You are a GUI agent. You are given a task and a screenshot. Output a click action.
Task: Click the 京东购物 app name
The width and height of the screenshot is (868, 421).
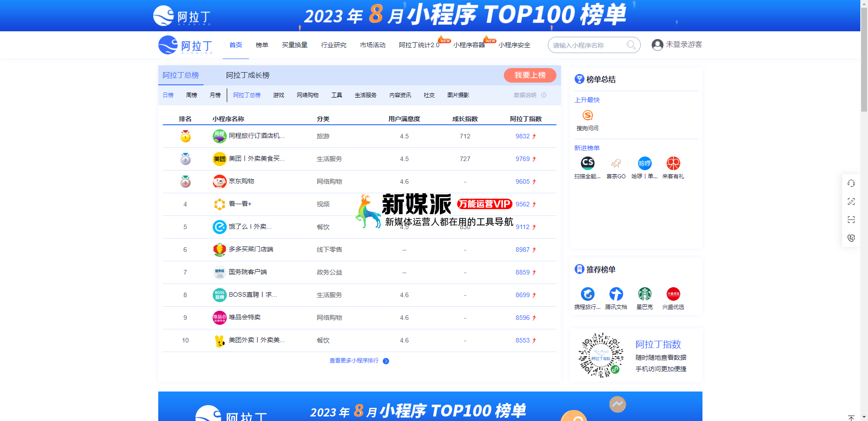242,181
